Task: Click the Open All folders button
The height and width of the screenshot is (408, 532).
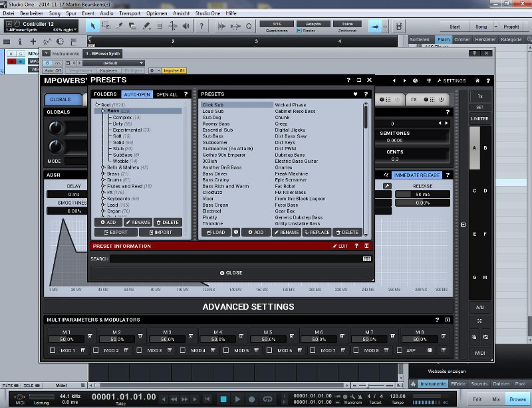Action: coord(167,94)
